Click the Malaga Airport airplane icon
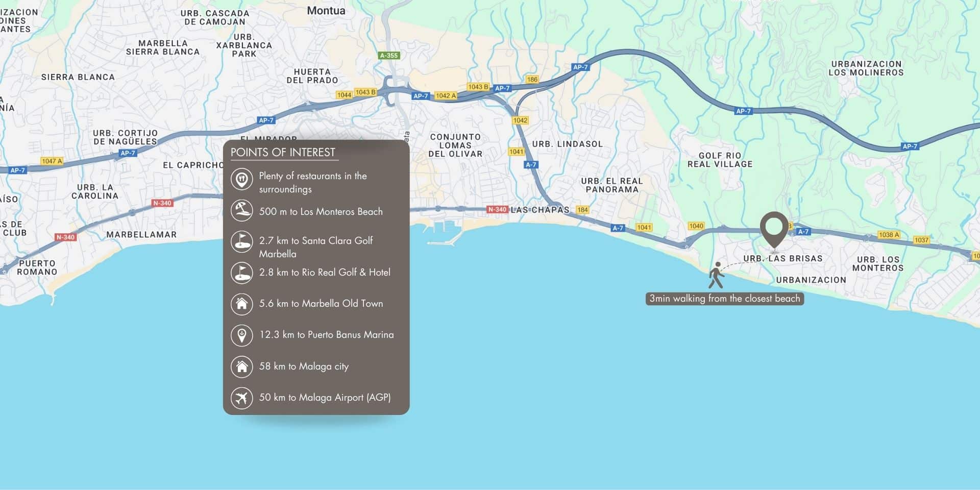This screenshot has width=980, height=490. click(241, 398)
